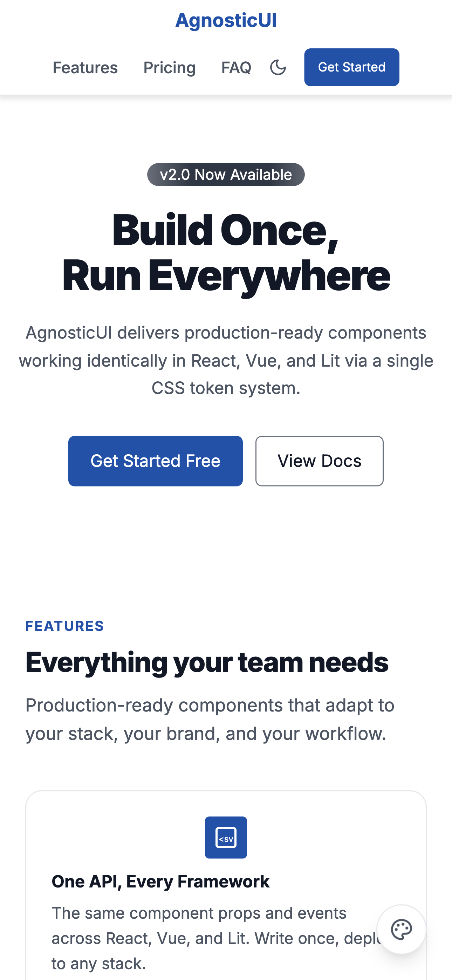Go to the Pricing nav item
Screen dimensions: 452x980
click(169, 68)
